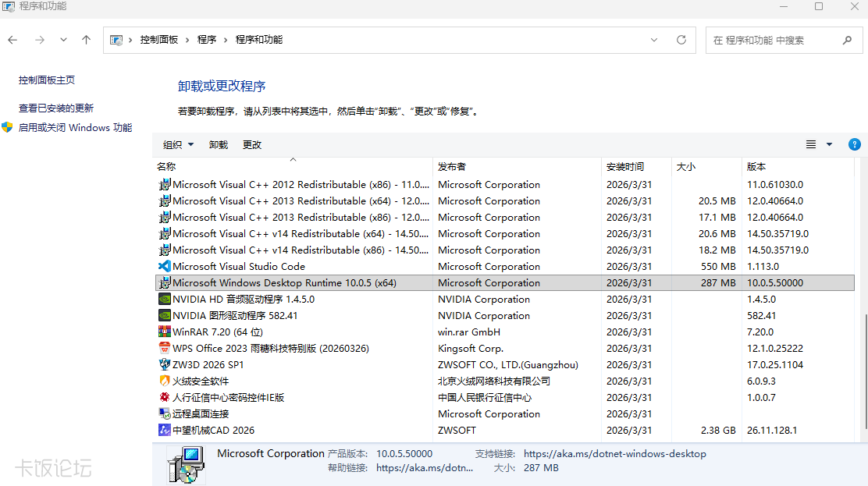The image size is (868, 486).
Task: Click the search magnifier icon
Action: 847,40
